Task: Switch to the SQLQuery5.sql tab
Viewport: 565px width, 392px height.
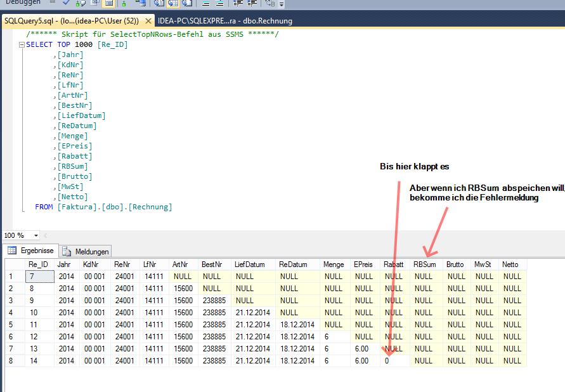Action: point(72,21)
